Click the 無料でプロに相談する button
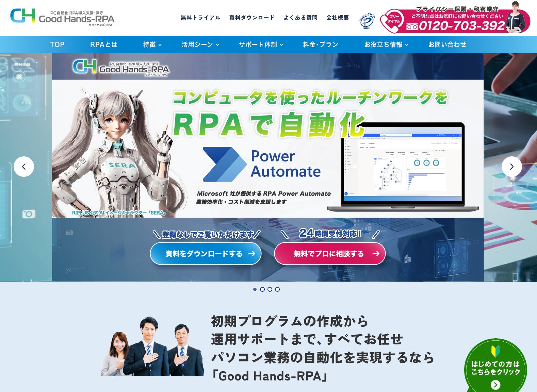 [x=330, y=254]
